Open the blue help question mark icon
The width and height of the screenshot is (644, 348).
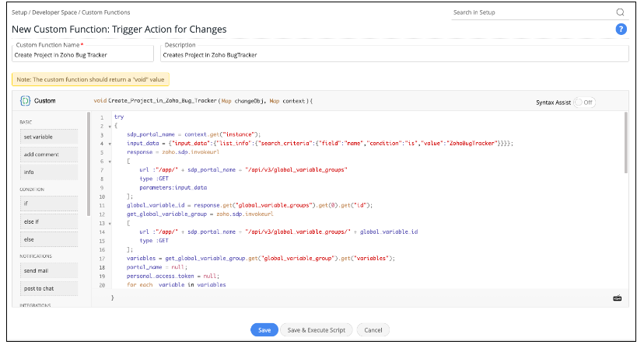[x=621, y=30]
